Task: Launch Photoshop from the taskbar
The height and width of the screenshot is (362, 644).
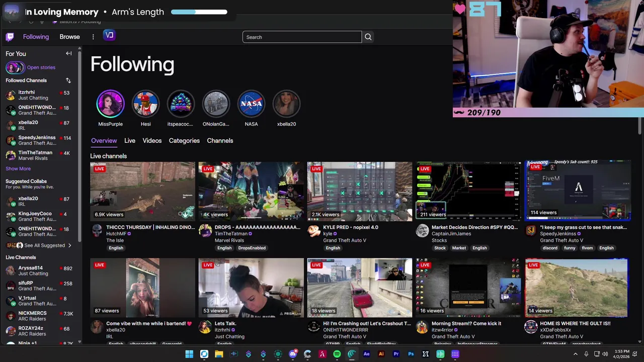Action: [411, 354]
